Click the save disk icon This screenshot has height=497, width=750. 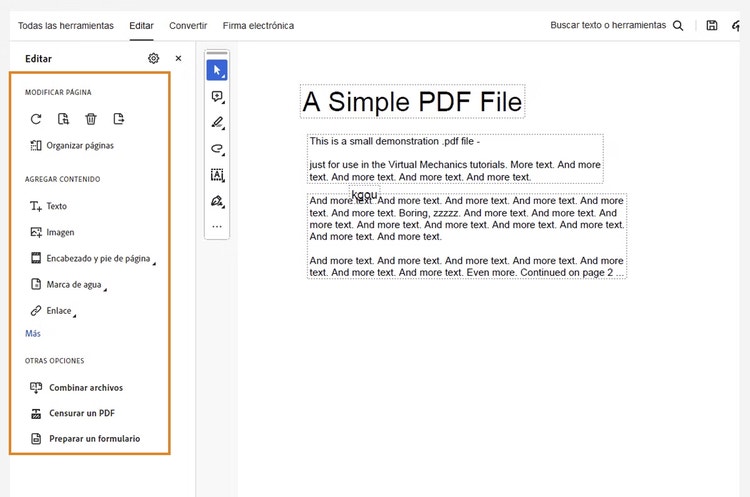point(712,26)
